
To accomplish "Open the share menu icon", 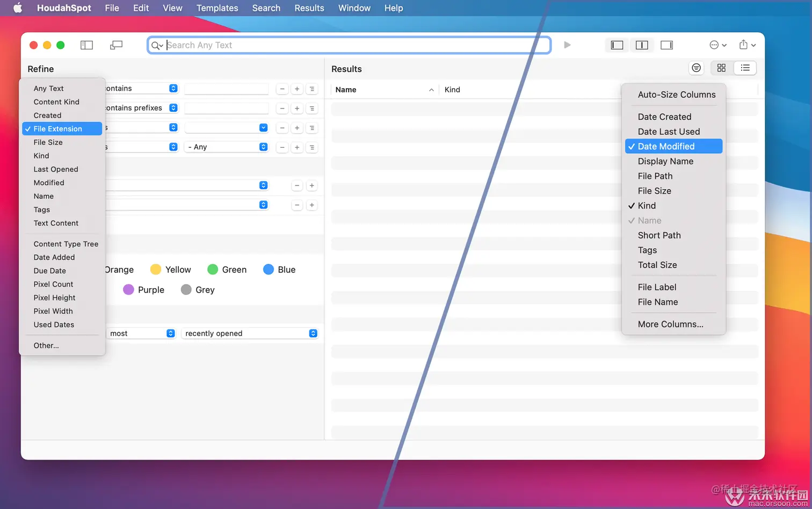I will 747,45.
